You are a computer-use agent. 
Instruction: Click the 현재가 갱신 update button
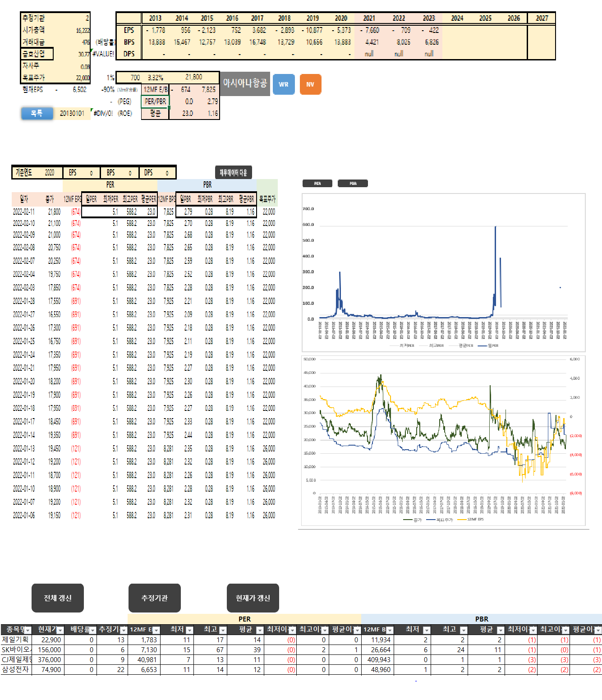[x=253, y=598]
